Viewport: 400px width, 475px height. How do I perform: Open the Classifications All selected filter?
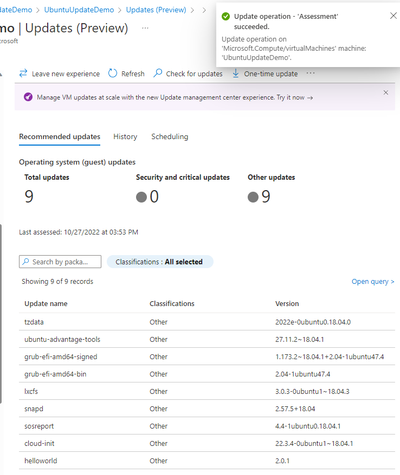click(160, 262)
